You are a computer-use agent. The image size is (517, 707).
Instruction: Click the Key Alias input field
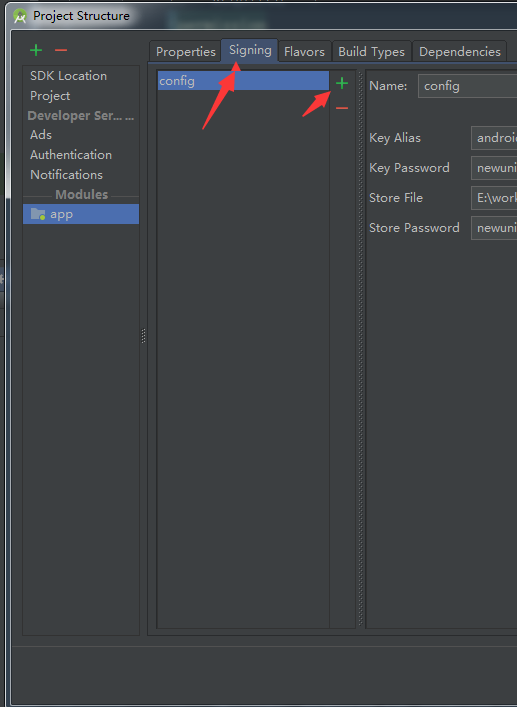pyautogui.click(x=494, y=138)
